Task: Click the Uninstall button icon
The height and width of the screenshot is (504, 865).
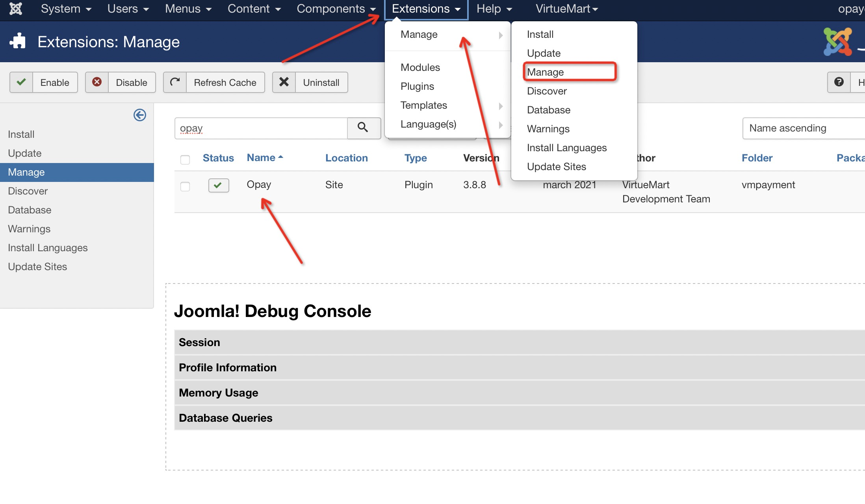Action: (x=284, y=82)
